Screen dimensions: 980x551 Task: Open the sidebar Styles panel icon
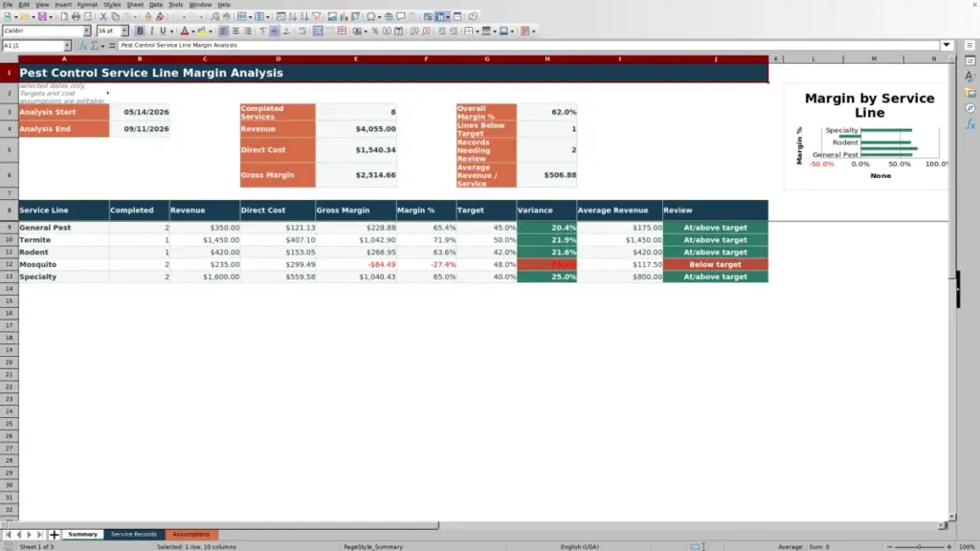pyautogui.click(x=970, y=77)
